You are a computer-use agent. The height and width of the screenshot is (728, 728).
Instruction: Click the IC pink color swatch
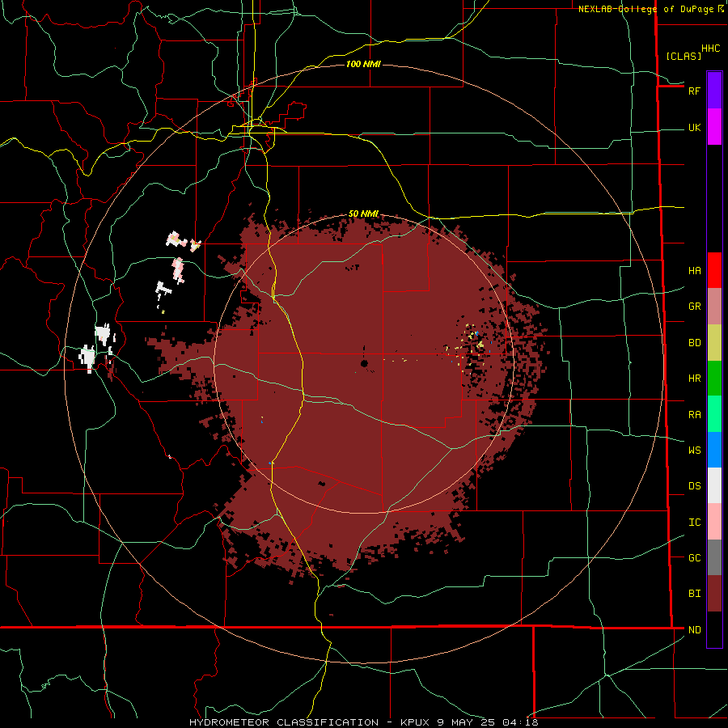[714, 522]
